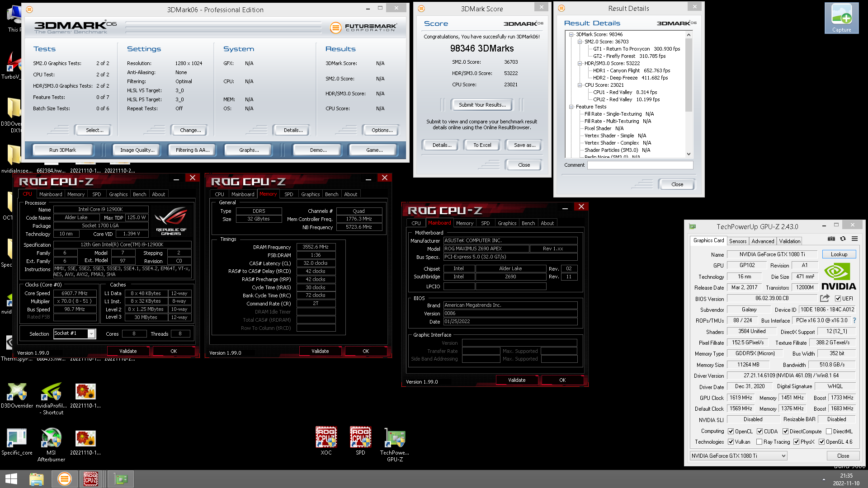Click the 3DMark06 orange taskbar icon
The height and width of the screenshot is (488, 868).
tap(65, 479)
